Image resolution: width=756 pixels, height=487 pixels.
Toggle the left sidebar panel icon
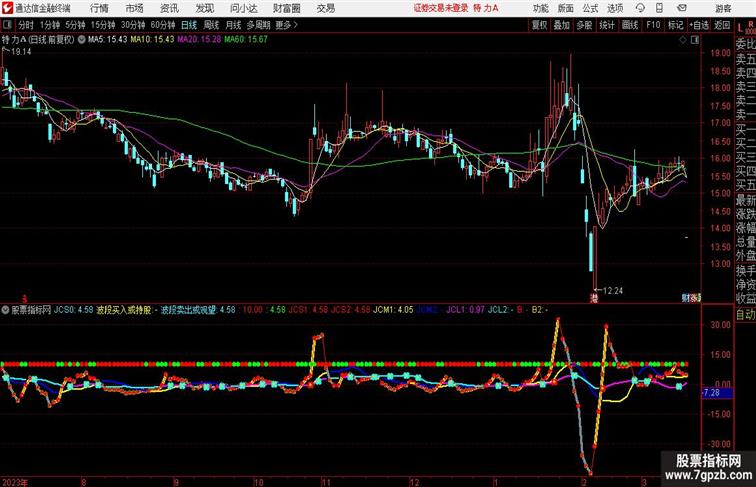pyautogui.click(x=7, y=25)
